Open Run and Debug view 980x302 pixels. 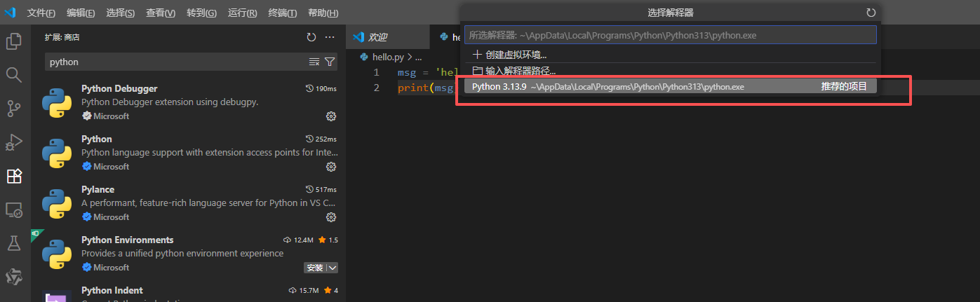[14, 142]
